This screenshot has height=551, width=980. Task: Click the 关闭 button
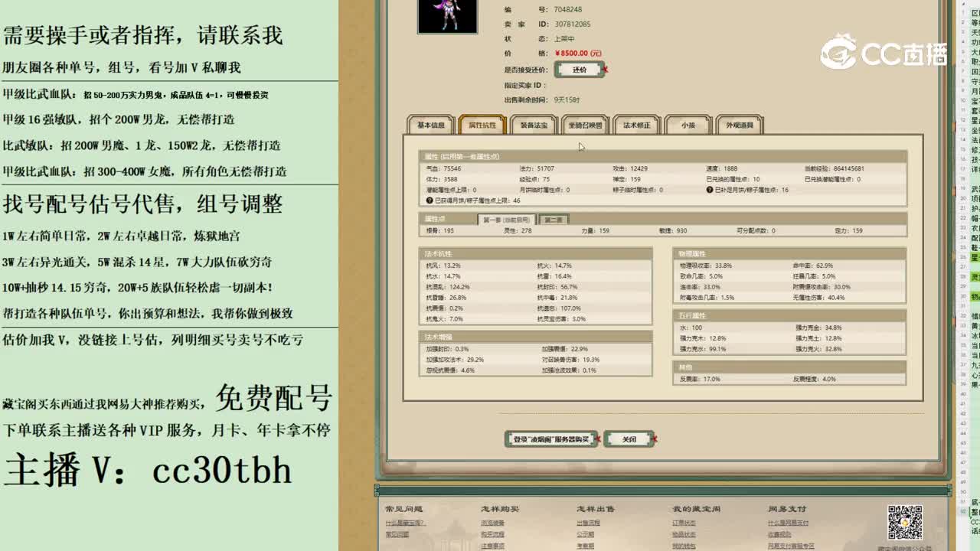click(x=629, y=439)
